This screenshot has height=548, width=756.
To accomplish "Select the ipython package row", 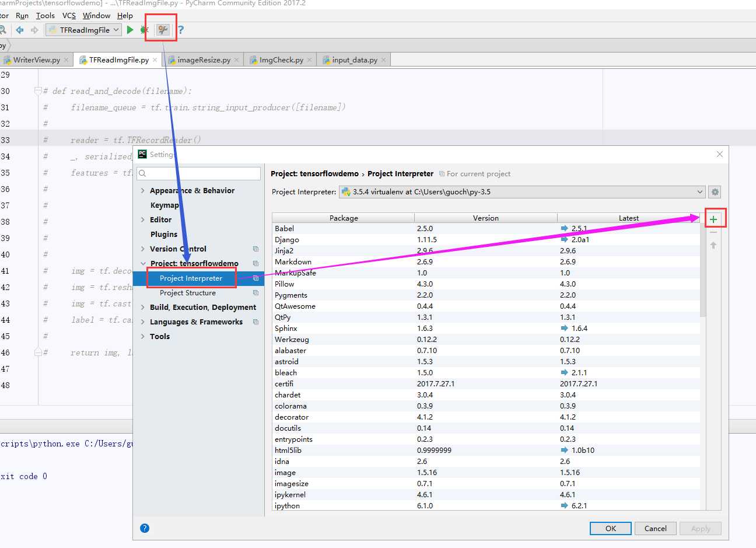I will tap(486, 506).
